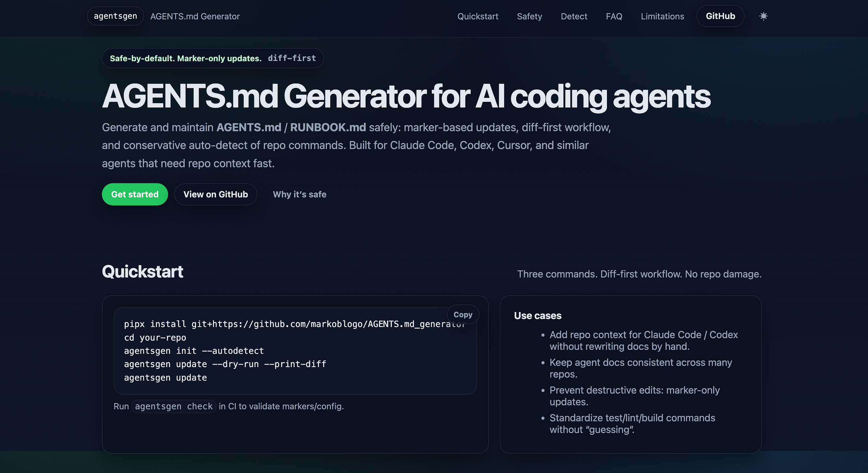Click the 'agentsgen check' inline code
Screen dimensions: 868x473
point(174,406)
